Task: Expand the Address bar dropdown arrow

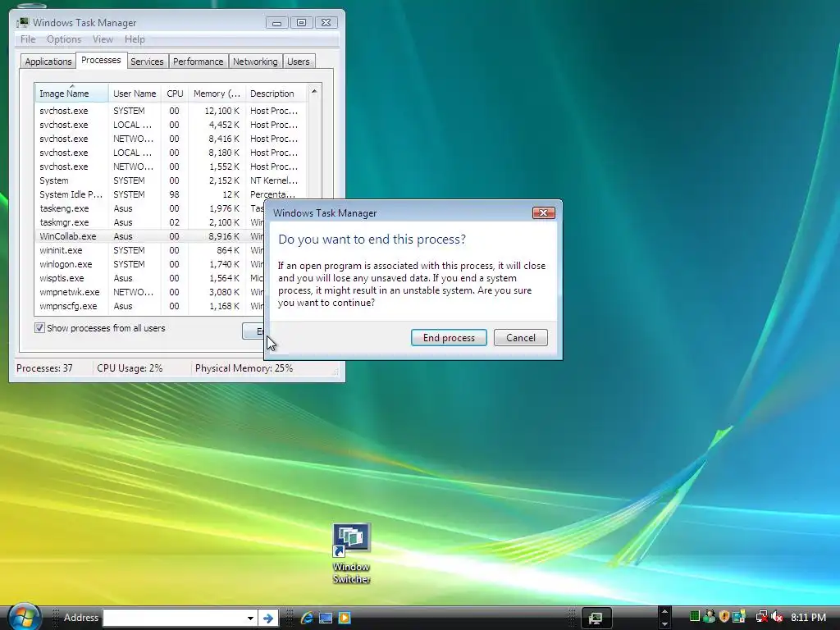Action: tap(250, 618)
